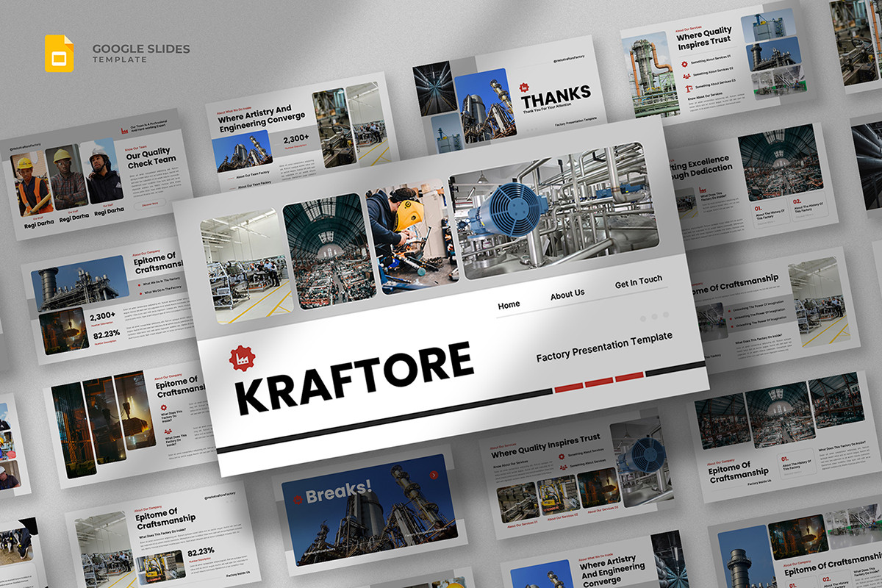This screenshot has height=588, width=882.
Task: Click people icon beside Something About Services 02
Action: click(686, 75)
